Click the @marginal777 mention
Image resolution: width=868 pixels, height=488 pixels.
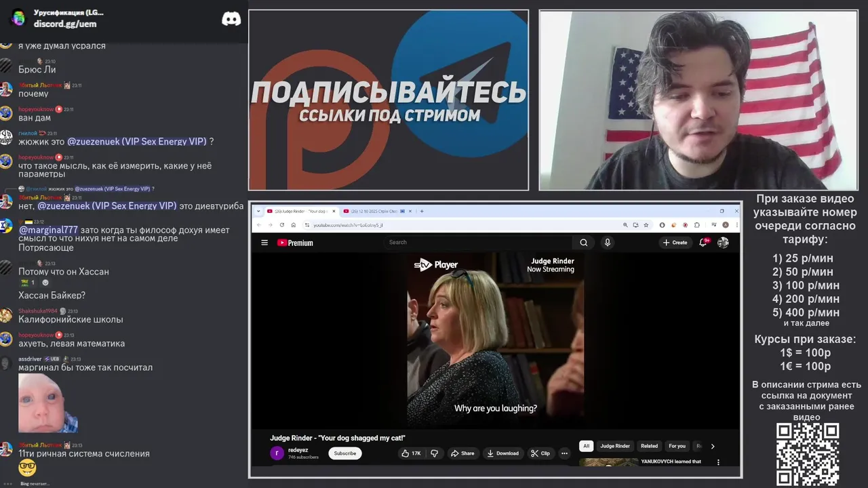(x=48, y=230)
